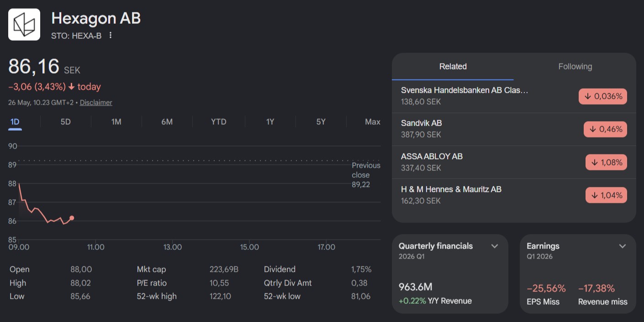Click the 26 May, 10.23 GMT+2 timestamp
Viewport: 644px width, 322px height.
pyautogui.click(x=41, y=103)
